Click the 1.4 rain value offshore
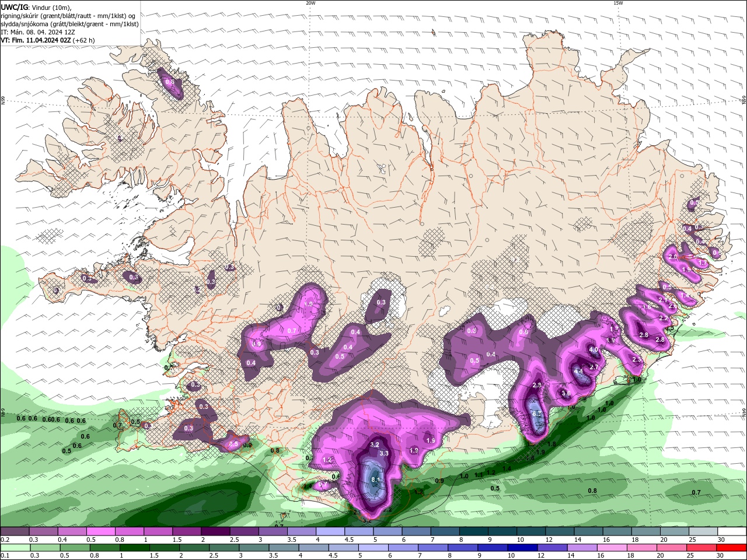Viewport: 747px width, 560px height. coord(507,468)
